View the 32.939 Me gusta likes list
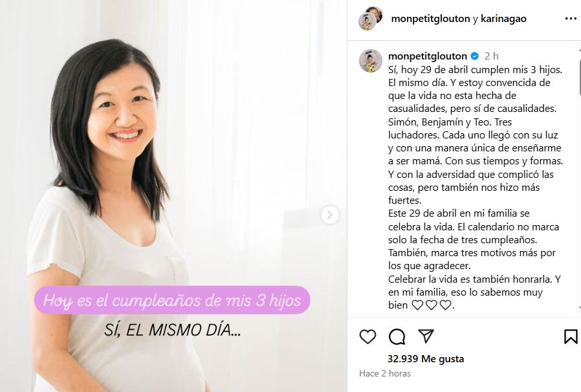This screenshot has height=392, width=581. coord(426,358)
